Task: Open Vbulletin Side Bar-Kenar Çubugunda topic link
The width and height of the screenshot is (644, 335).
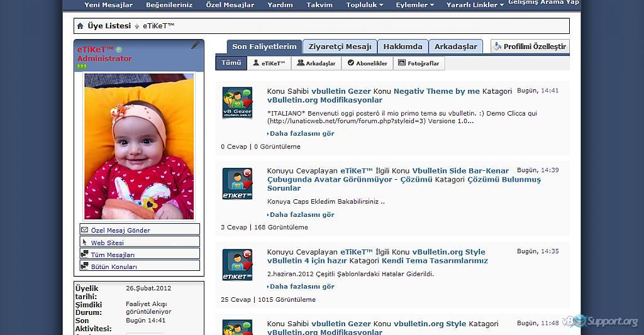Action: [x=388, y=175]
